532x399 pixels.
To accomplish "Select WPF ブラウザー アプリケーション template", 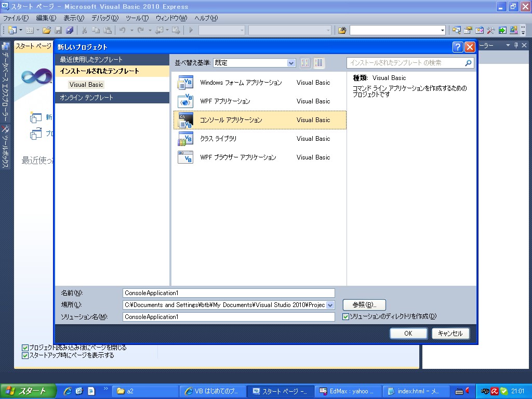I will tap(260, 157).
